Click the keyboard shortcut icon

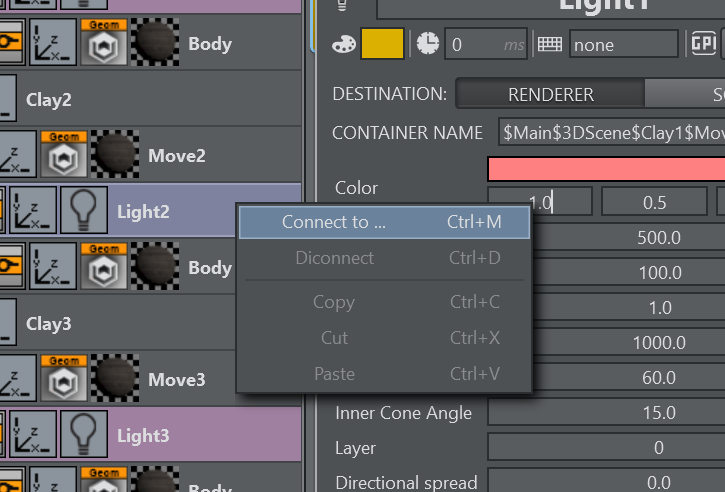pyautogui.click(x=550, y=44)
